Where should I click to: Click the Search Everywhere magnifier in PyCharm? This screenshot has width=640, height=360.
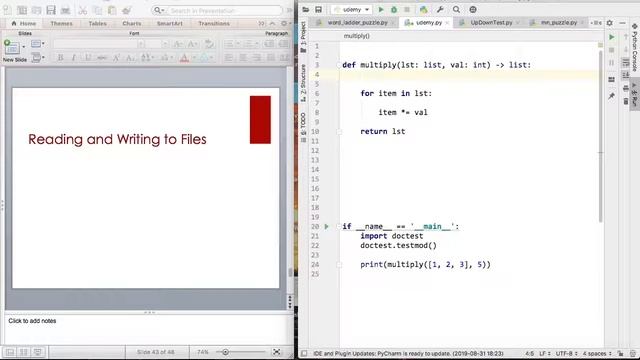click(x=456, y=9)
